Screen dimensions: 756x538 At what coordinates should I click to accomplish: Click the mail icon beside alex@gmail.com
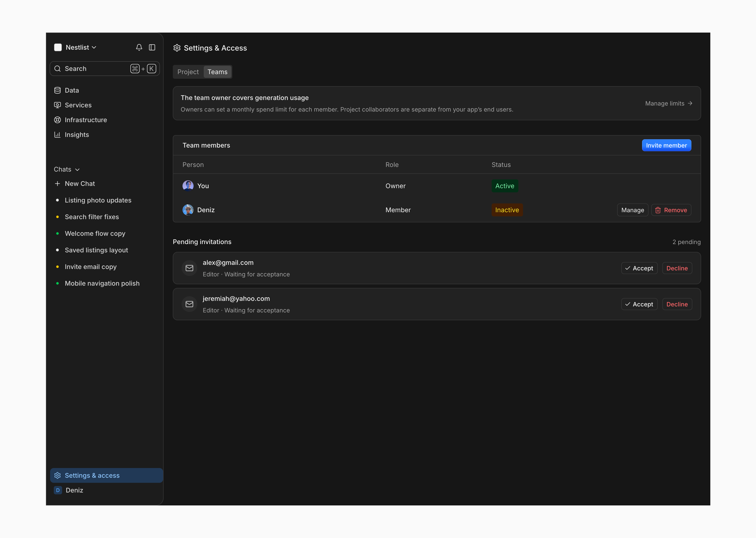pos(189,268)
